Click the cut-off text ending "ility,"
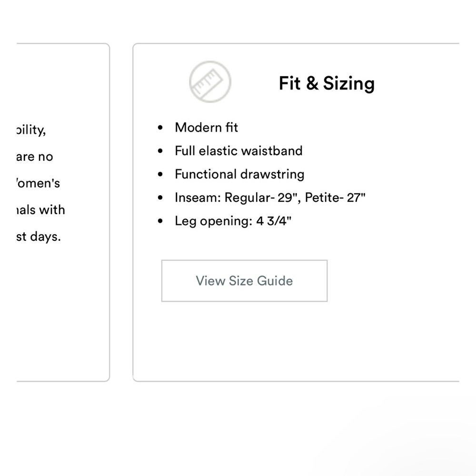Viewport: 476px width, 476px height. pos(31,130)
